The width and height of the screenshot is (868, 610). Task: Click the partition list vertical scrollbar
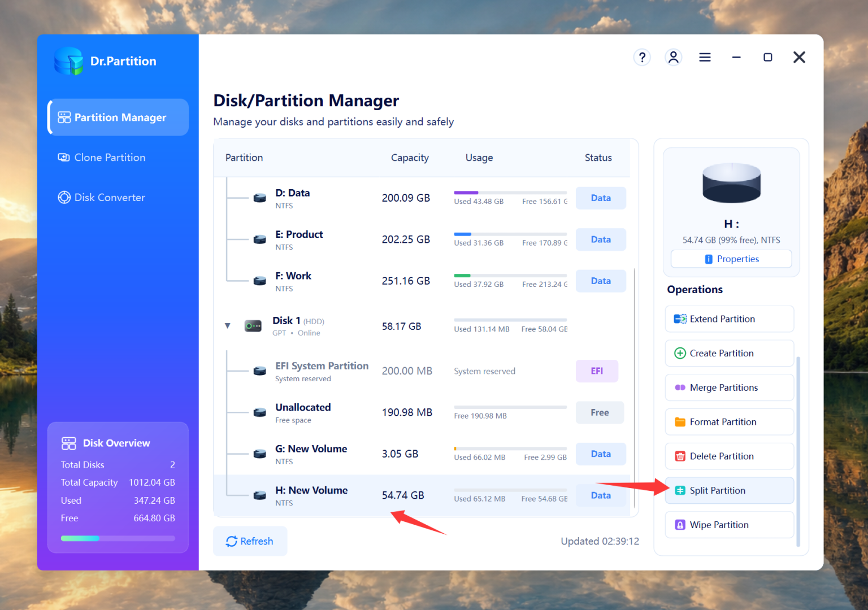tap(635, 387)
